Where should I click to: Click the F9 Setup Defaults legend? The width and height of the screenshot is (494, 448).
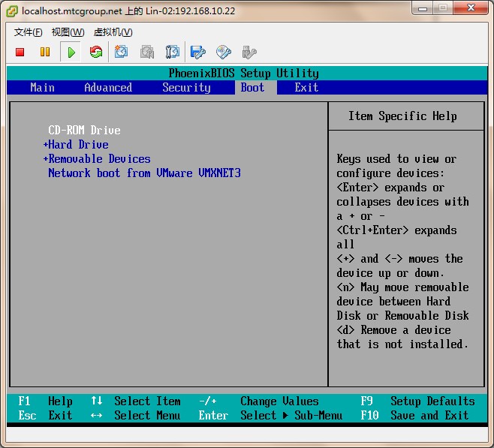pyautogui.click(x=417, y=401)
